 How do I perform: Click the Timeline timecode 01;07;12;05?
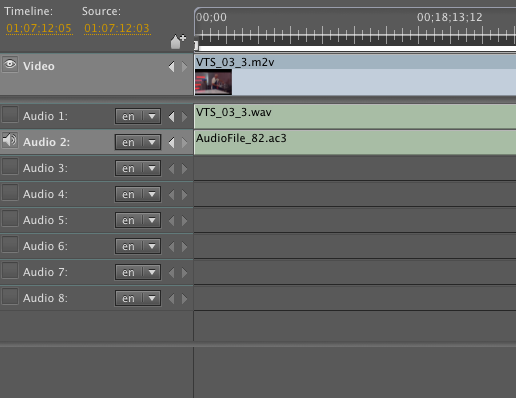(39, 28)
